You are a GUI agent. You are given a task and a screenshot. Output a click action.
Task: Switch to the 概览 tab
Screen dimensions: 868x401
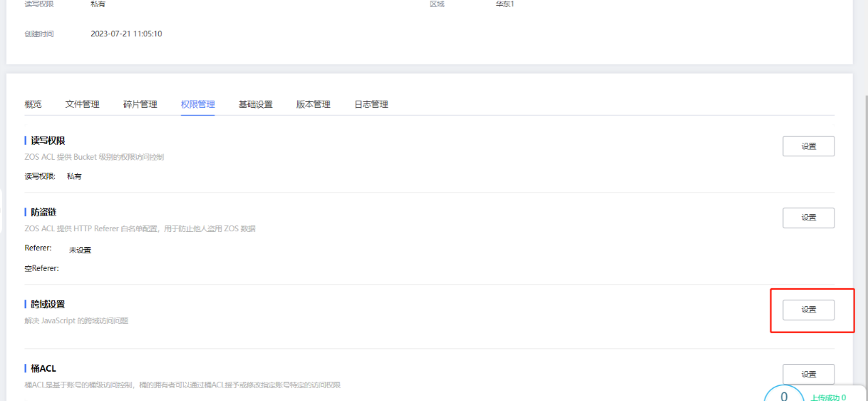pos(33,104)
